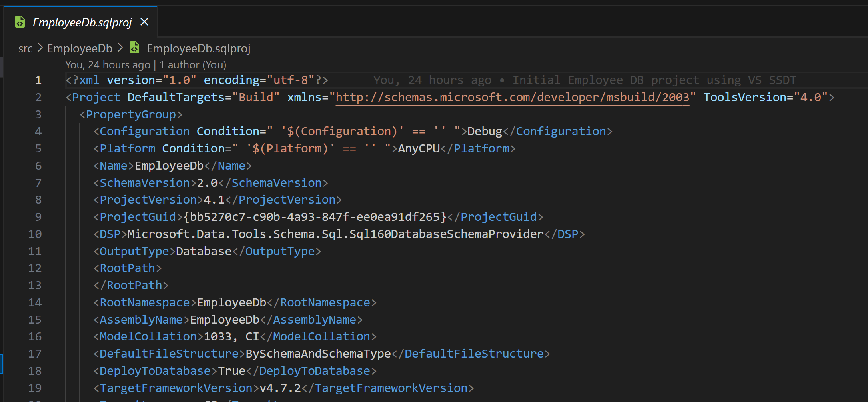Click the 'You, 24 hours ago' CodeLens
Screen dimensions: 868x402
[x=108, y=65]
